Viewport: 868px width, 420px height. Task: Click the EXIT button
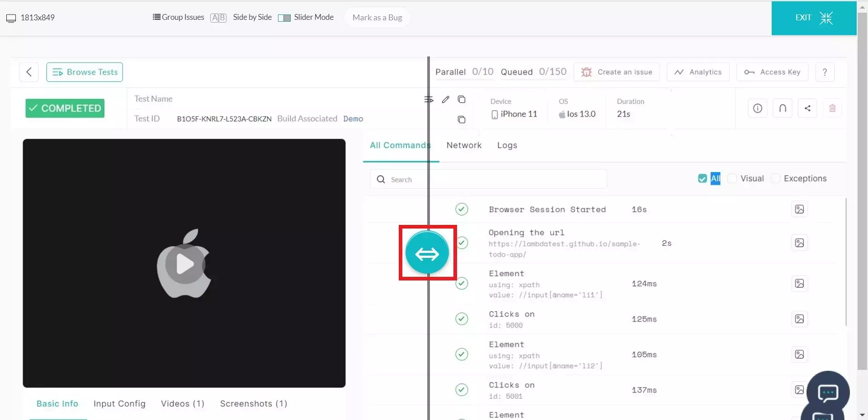coord(813,18)
